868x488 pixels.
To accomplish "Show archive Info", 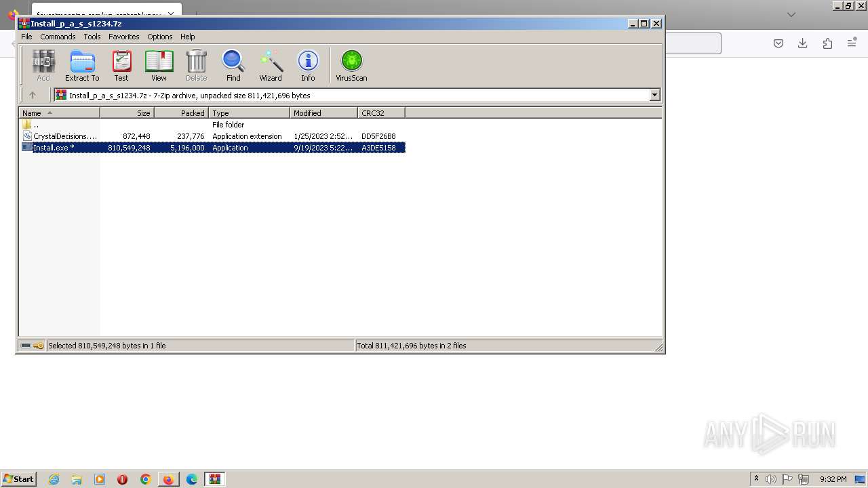I will point(308,66).
